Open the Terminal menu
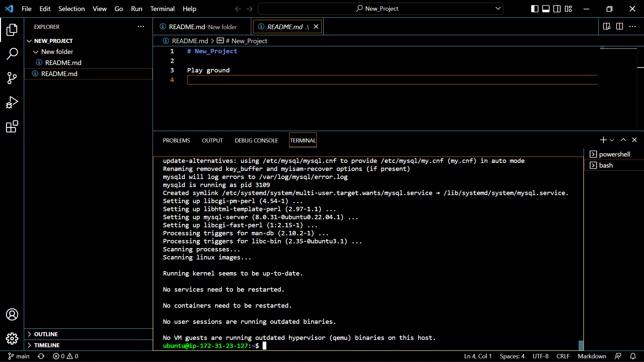Screen dimensions: 644x362 click(x=162, y=9)
